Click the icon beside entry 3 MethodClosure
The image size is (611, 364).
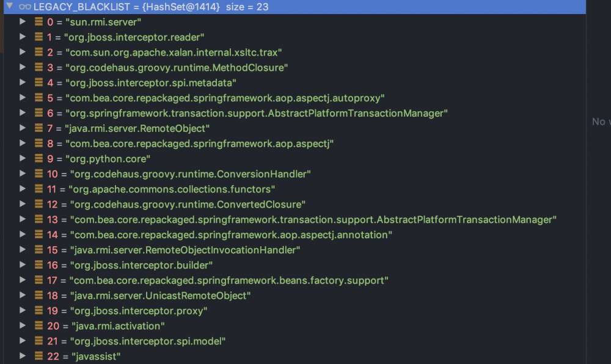click(x=39, y=67)
